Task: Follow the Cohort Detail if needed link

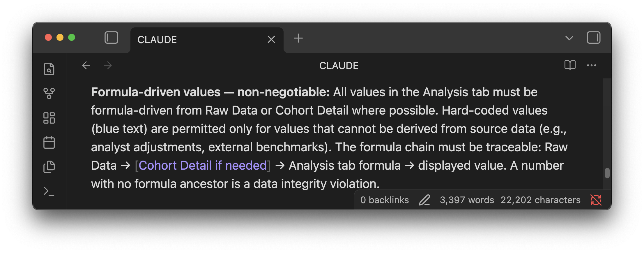Action: (203, 166)
